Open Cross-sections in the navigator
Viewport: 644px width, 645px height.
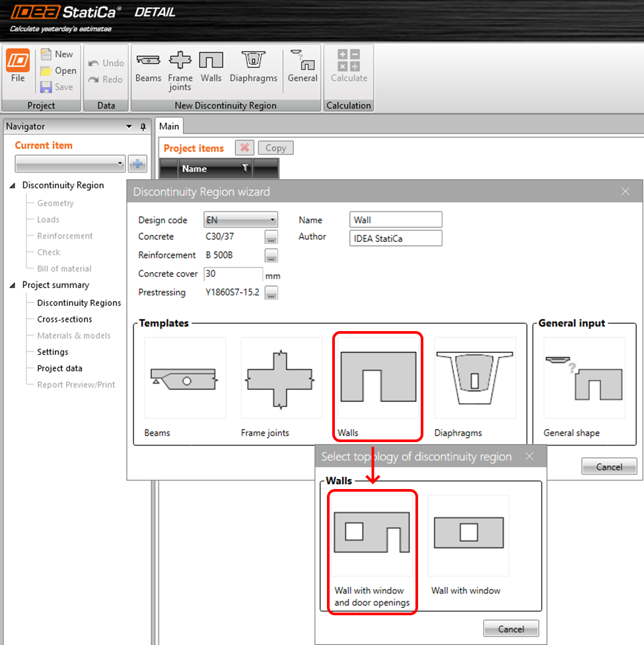point(64,319)
